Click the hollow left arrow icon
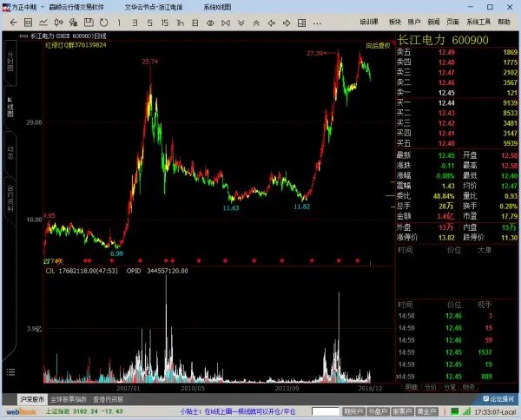The image size is (521, 420). point(272,23)
